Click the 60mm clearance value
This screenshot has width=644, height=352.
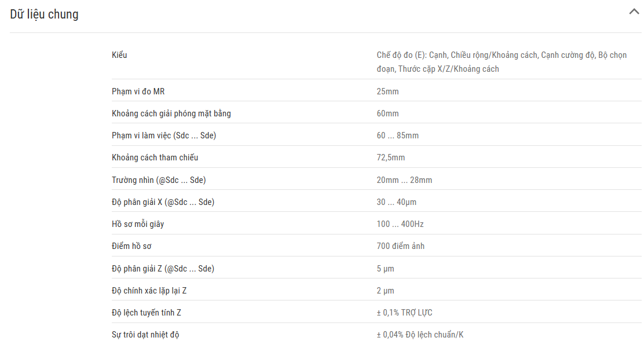(387, 114)
